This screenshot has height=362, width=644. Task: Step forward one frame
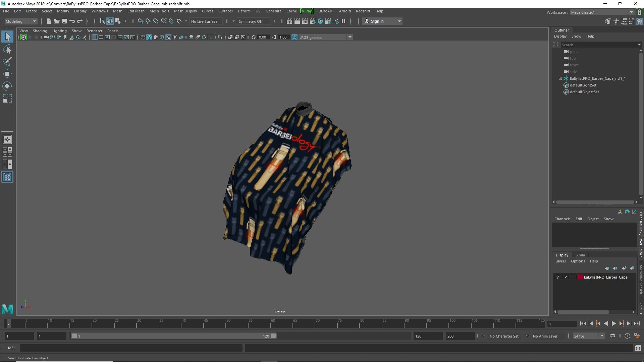pos(629,323)
